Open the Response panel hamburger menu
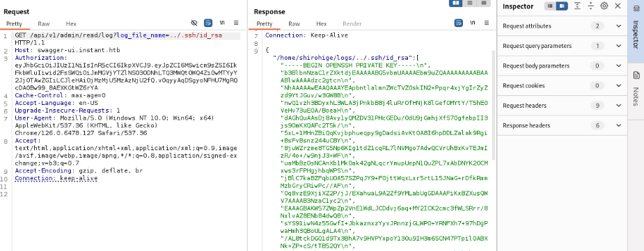 coord(487,23)
